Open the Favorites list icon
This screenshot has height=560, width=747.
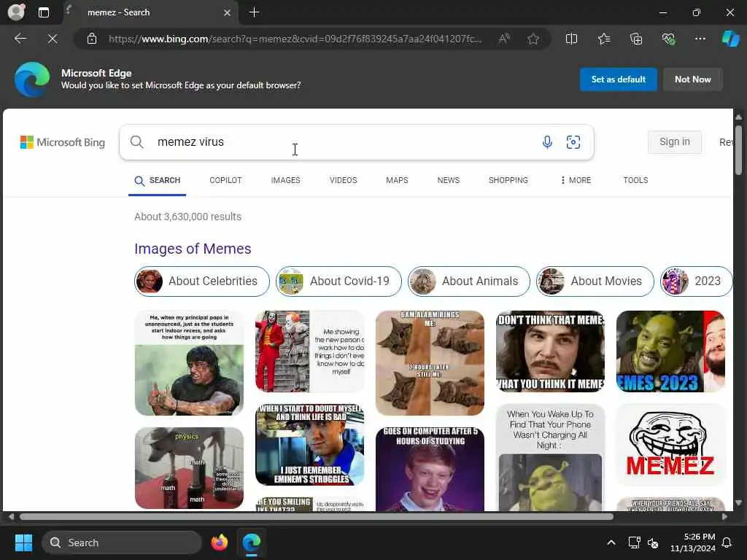click(603, 39)
